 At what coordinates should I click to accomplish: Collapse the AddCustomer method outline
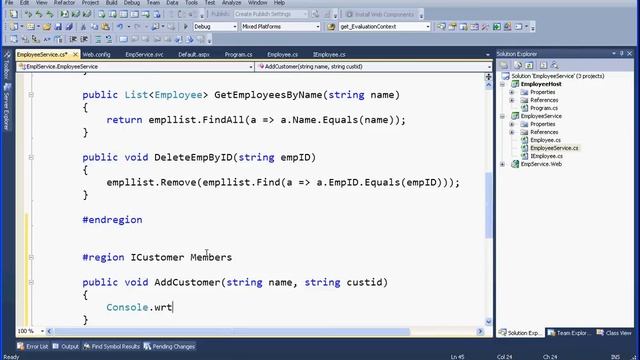(31, 282)
